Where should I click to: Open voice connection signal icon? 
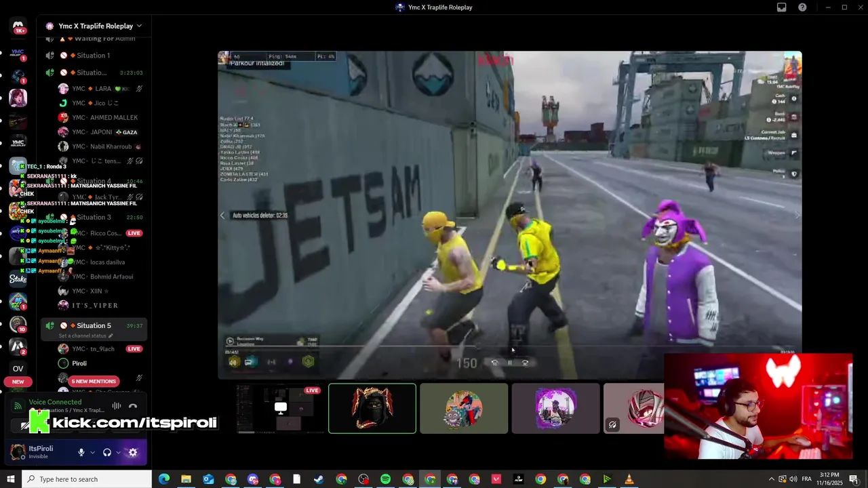click(x=18, y=405)
